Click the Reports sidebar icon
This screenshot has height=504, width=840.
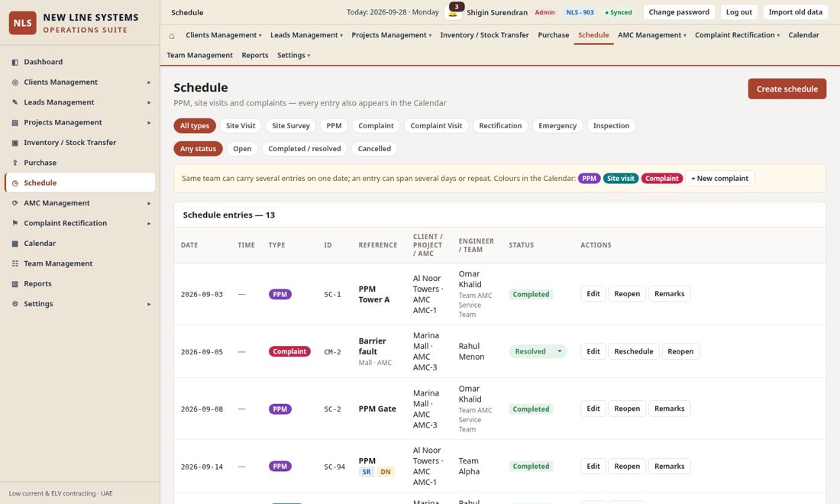15,284
